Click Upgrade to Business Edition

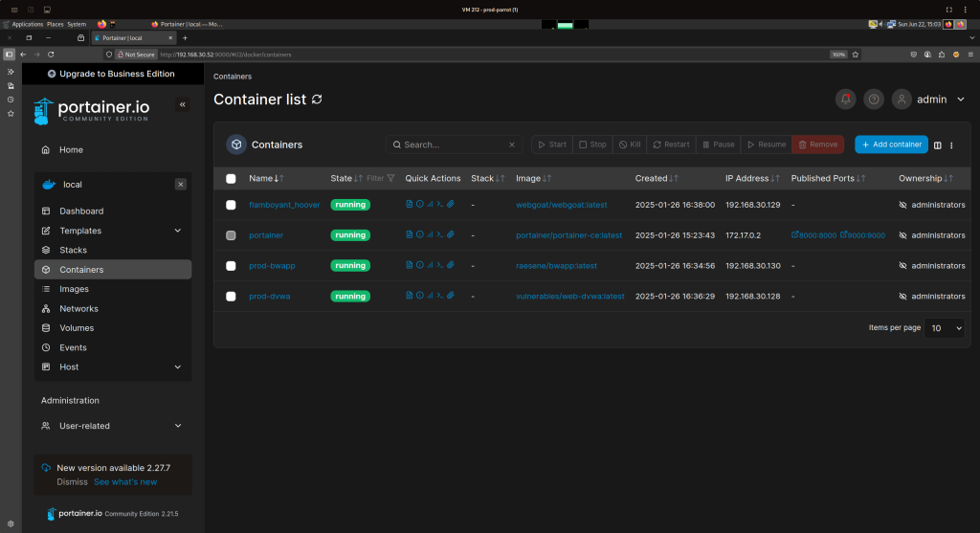tap(113, 74)
